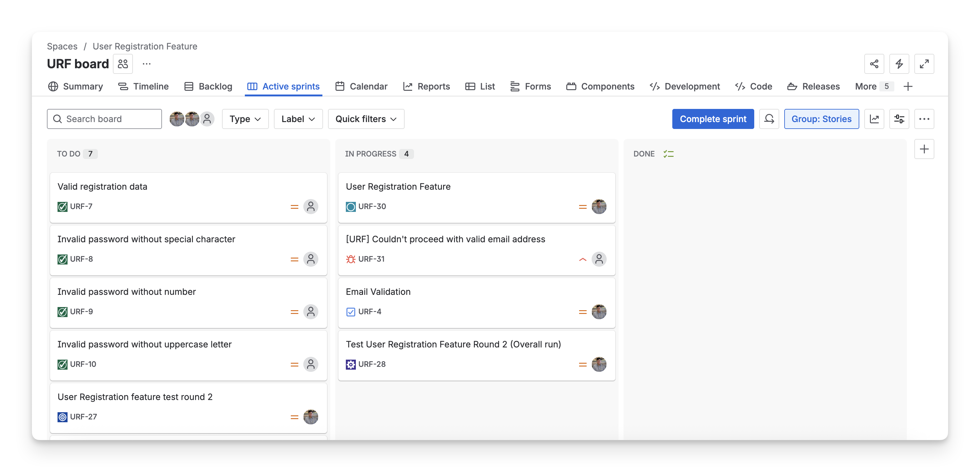
Task: Click the Search board field
Action: click(x=104, y=119)
